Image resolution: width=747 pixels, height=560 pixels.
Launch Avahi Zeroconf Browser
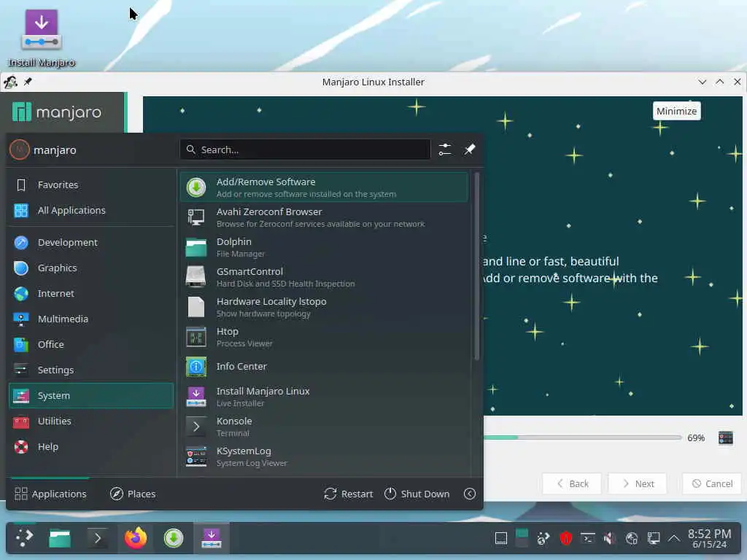click(x=325, y=217)
